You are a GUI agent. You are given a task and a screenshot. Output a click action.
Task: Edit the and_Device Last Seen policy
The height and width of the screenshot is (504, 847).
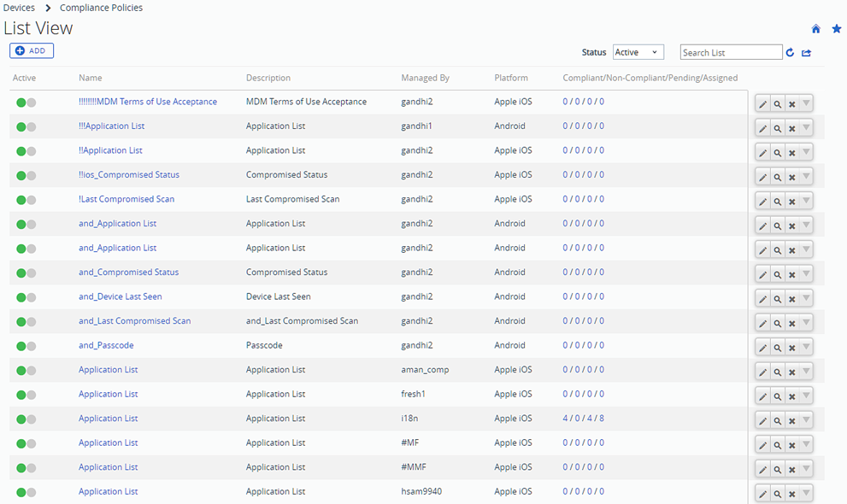(x=762, y=298)
